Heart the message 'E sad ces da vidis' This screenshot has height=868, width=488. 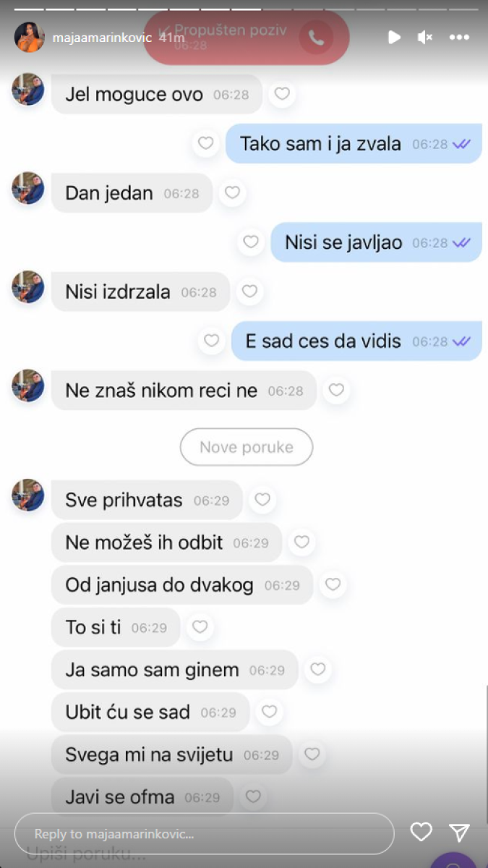coord(211,341)
